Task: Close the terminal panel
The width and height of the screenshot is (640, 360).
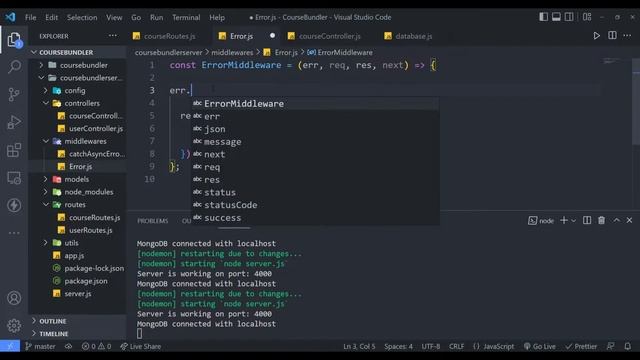Action: (x=629, y=220)
